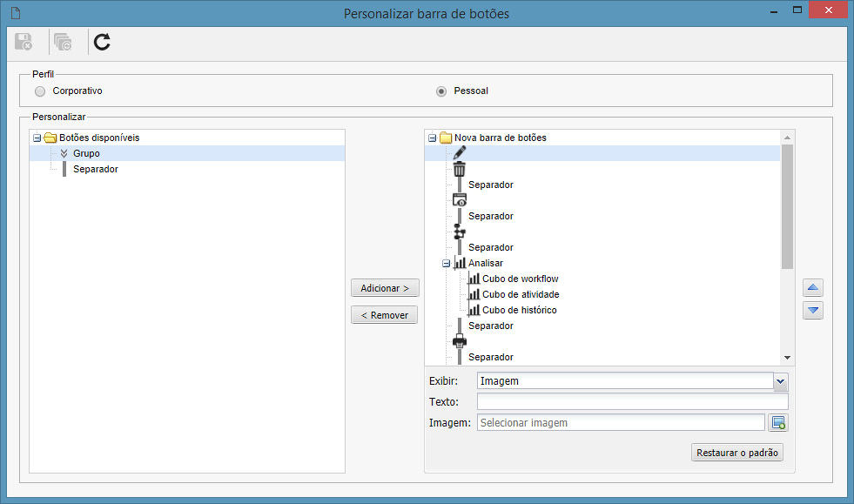The image size is (854, 504).
Task: Click chart icon of Cubo de workflow
Action: [x=474, y=279]
